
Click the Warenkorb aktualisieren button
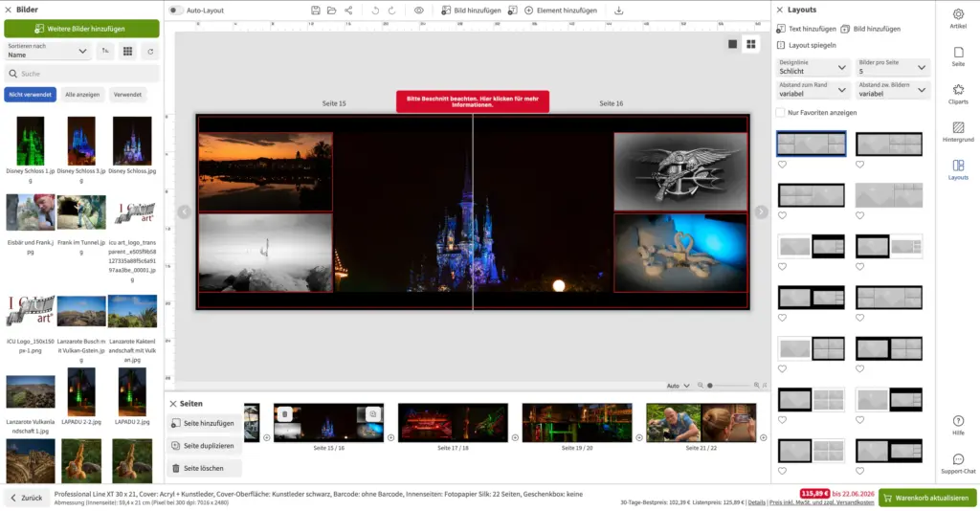[927, 498]
